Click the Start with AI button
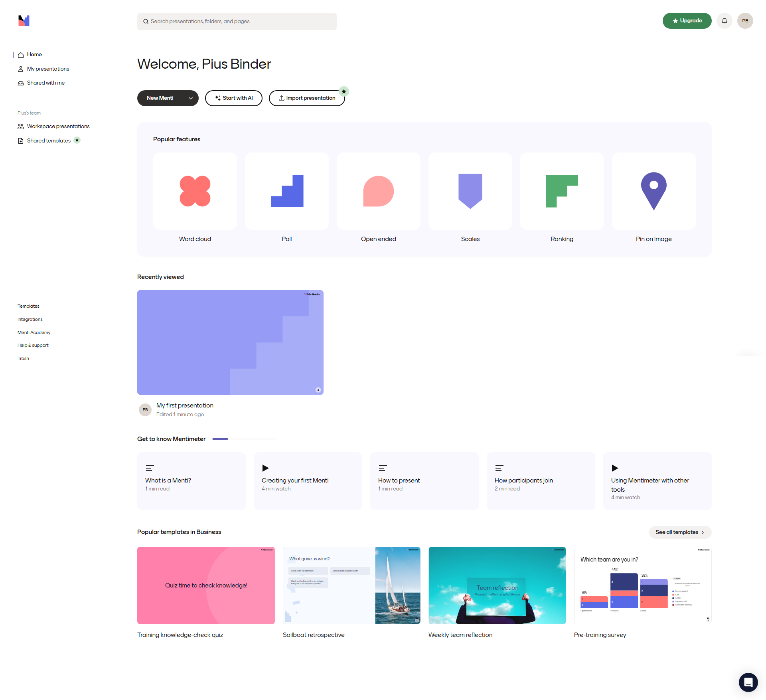 233,98
